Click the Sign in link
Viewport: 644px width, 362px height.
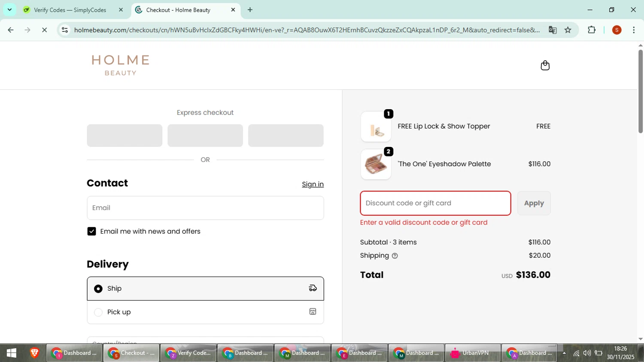coord(313,184)
